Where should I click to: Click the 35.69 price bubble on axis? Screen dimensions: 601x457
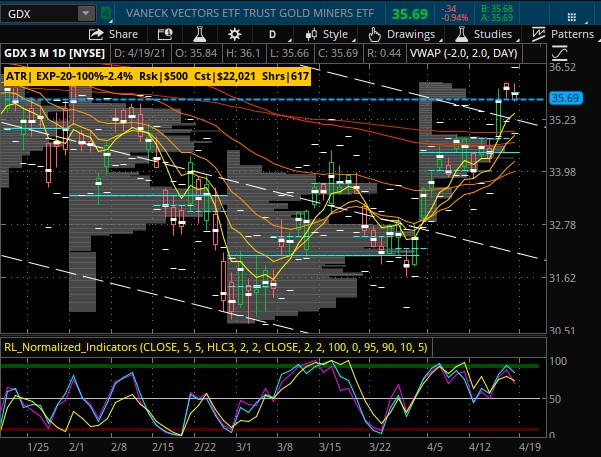point(566,98)
